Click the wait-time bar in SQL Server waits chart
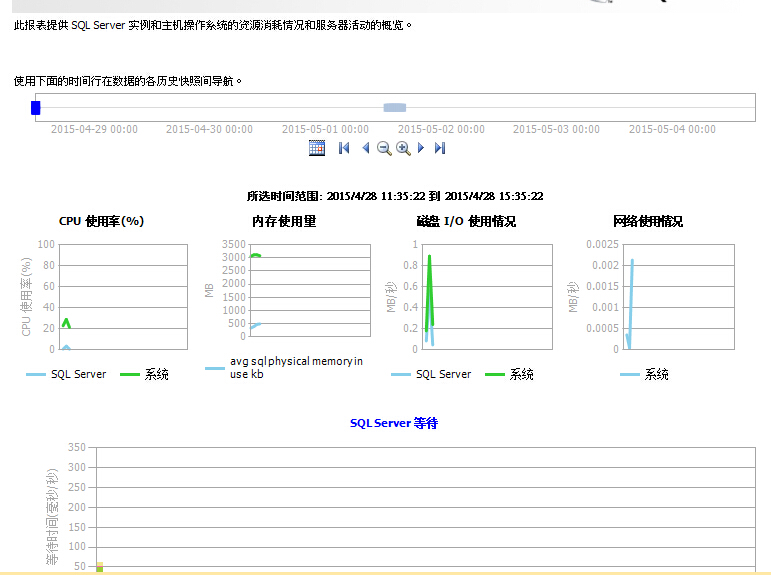The image size is (771, 575). [99, 567]
